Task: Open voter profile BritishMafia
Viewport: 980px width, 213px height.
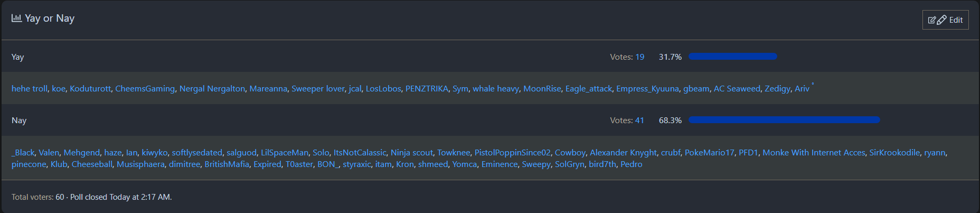Action: click(x=227, y=164)
